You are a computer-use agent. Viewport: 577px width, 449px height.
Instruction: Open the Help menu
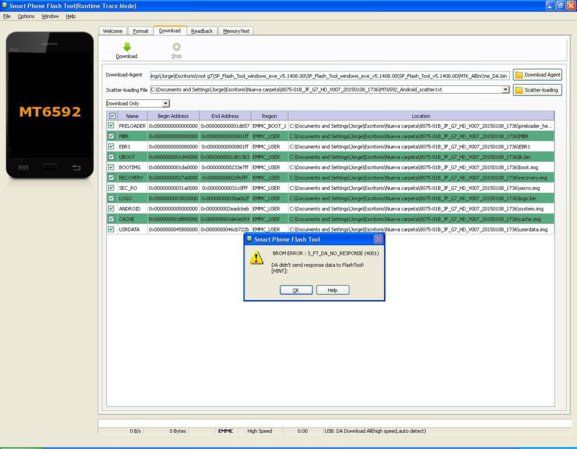[x=71, y=16]
